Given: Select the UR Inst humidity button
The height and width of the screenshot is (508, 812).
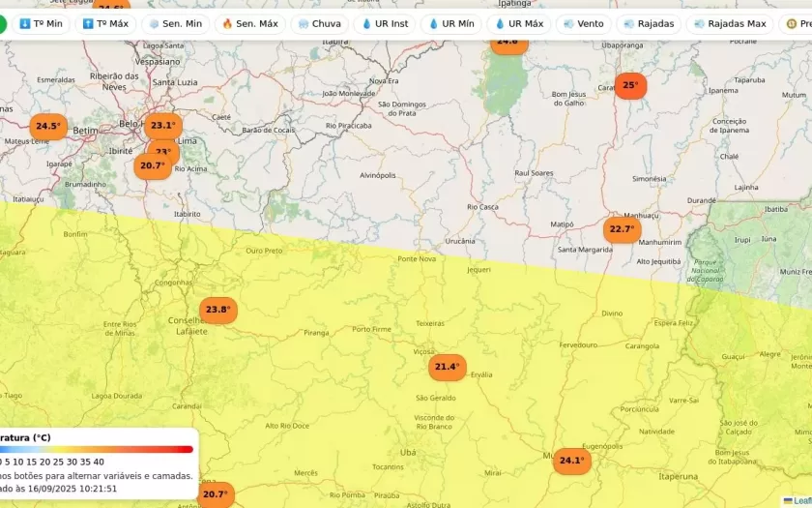Looking at the screenshot, I should 385,24.
